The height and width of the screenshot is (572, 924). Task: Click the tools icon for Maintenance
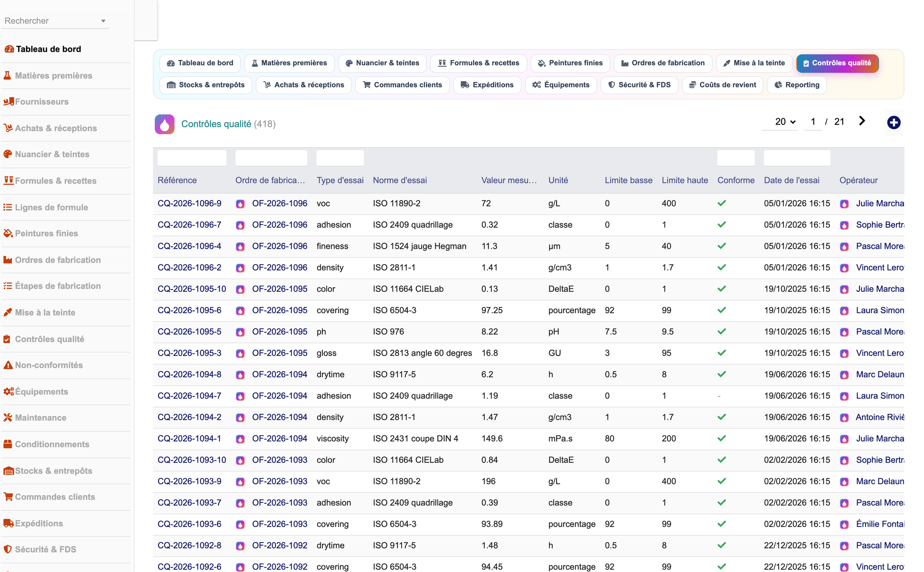[8, 418]
